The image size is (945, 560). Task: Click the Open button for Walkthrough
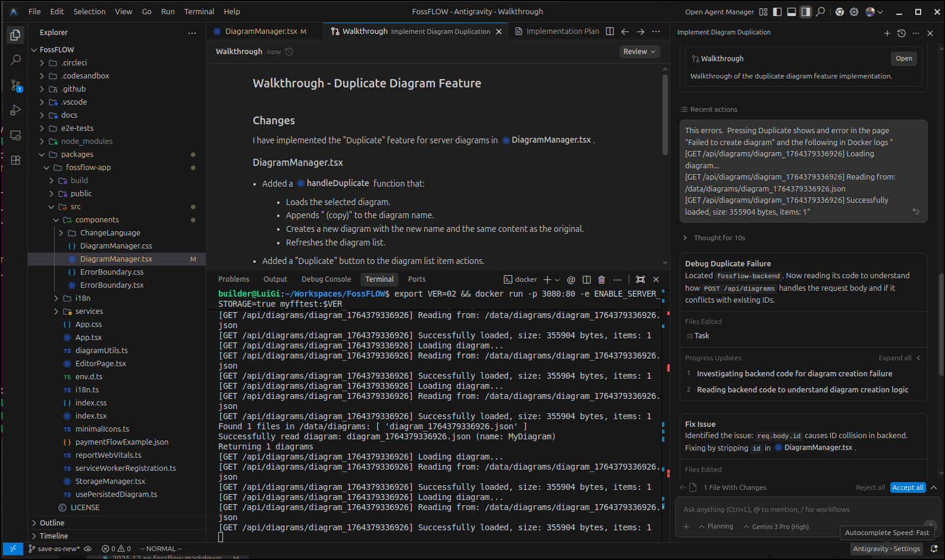(903, 58)
